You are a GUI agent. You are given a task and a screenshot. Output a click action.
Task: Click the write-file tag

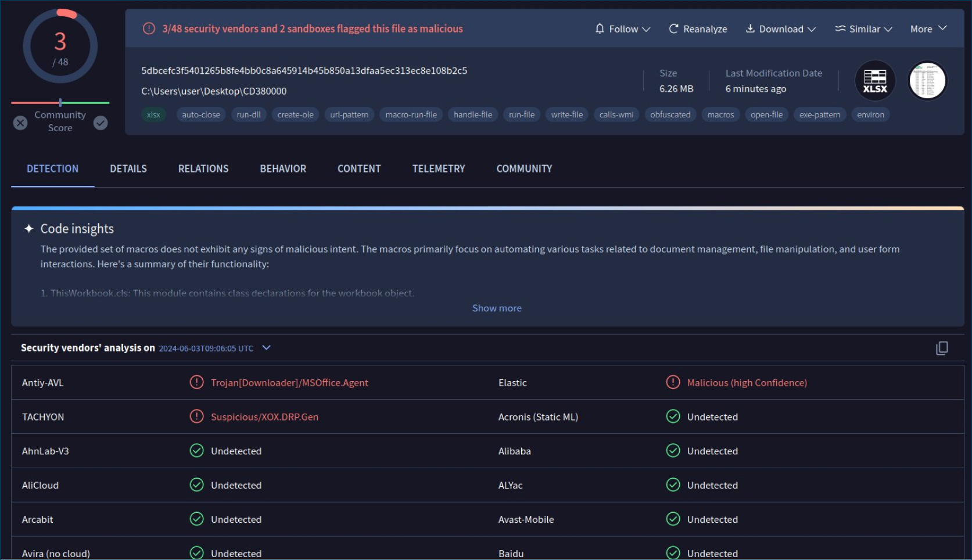[567, 114]
